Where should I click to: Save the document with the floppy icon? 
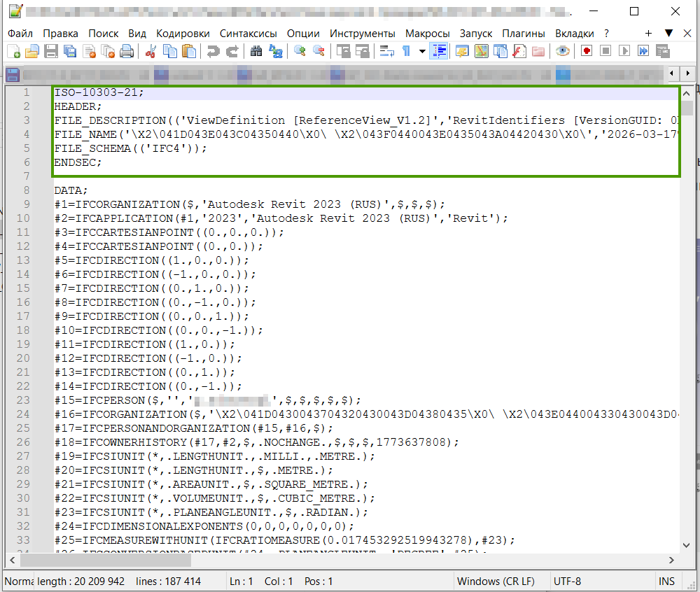(x=51, y=52)
